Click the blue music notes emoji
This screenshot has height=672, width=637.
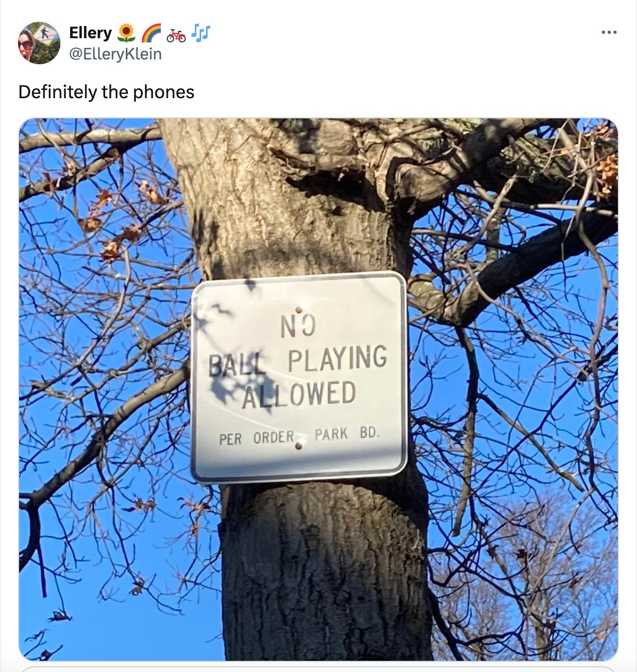point(201,33)
